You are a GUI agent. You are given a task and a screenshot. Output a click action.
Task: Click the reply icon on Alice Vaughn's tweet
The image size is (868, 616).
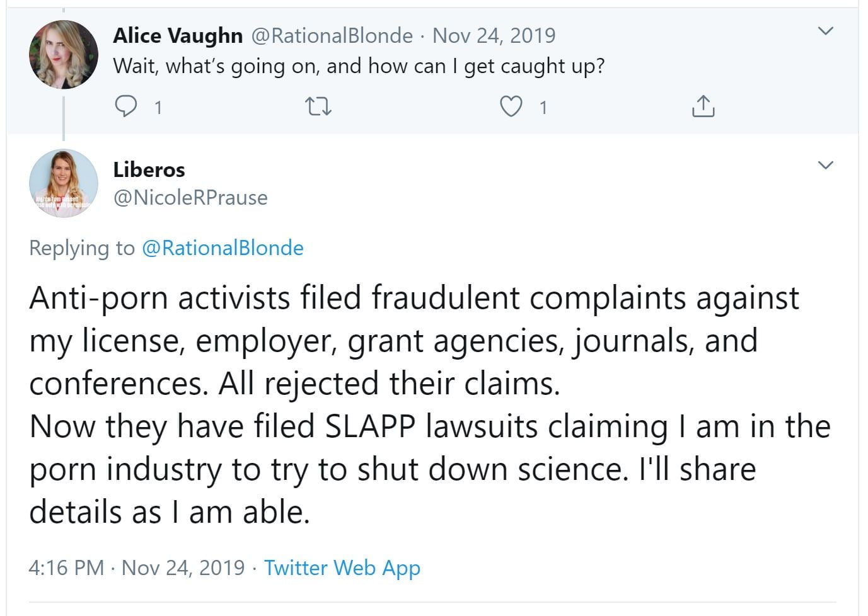click(126, 106)
